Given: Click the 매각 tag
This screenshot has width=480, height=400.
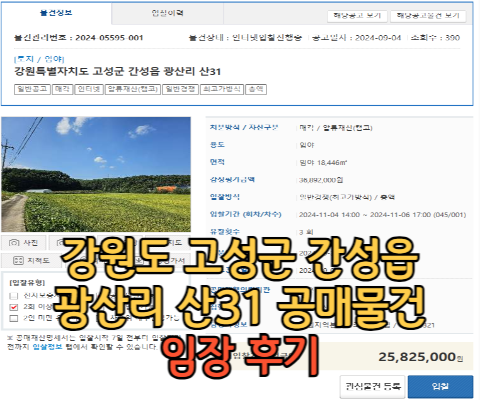Looking at the screenshot, I should pos(63,89).
